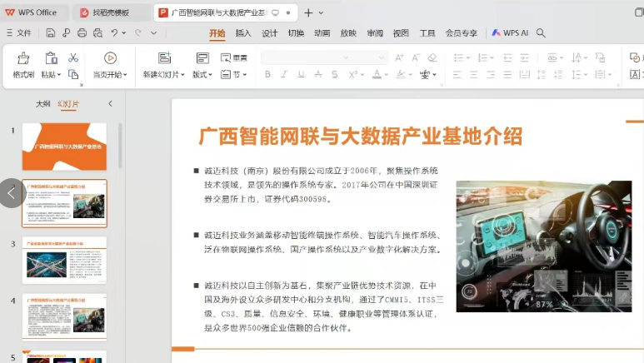Click the decrease indent icon
The height and width of the screenshot is (363, 644).
[507, 58]
